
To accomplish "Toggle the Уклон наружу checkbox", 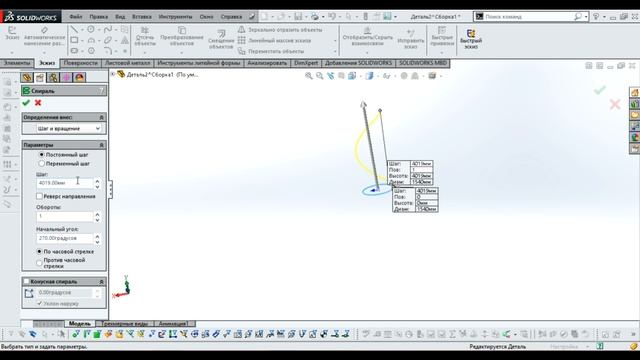I will pos(39,303).
